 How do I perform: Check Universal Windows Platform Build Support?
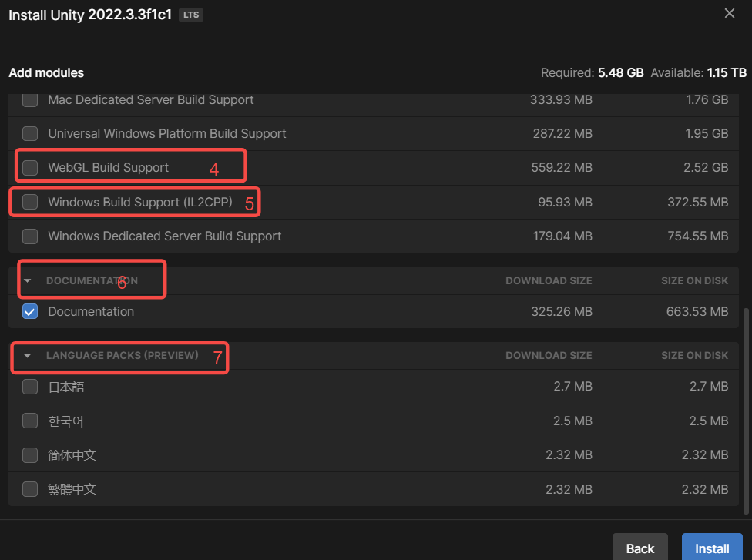(x=30, y=133)
